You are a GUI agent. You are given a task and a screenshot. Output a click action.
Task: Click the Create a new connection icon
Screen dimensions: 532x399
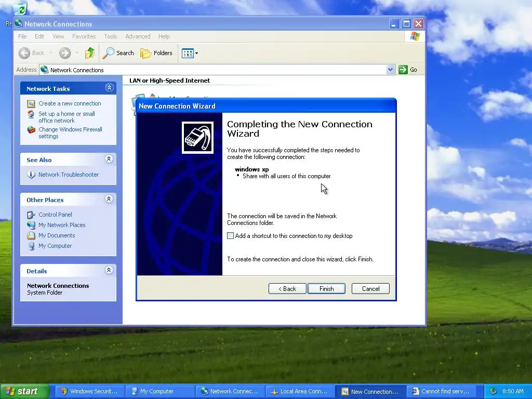(x=31, y=103)
